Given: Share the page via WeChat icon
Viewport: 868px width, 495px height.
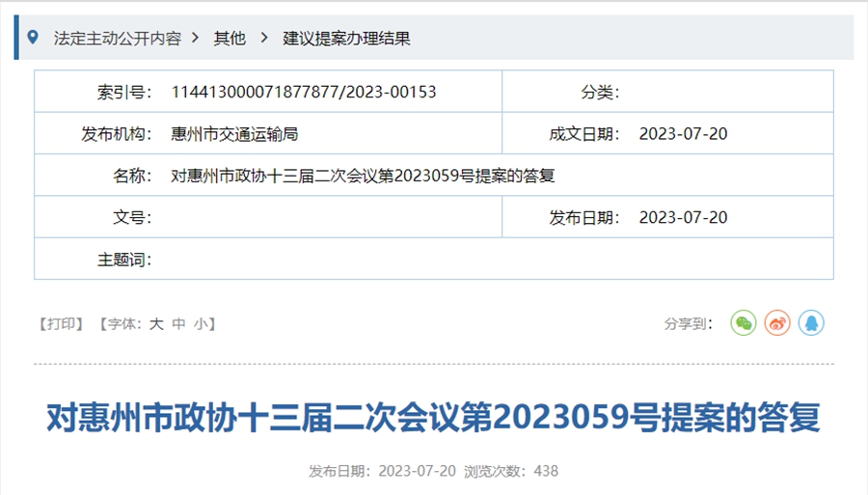Looking at the screenshot, I should [743, 323].
